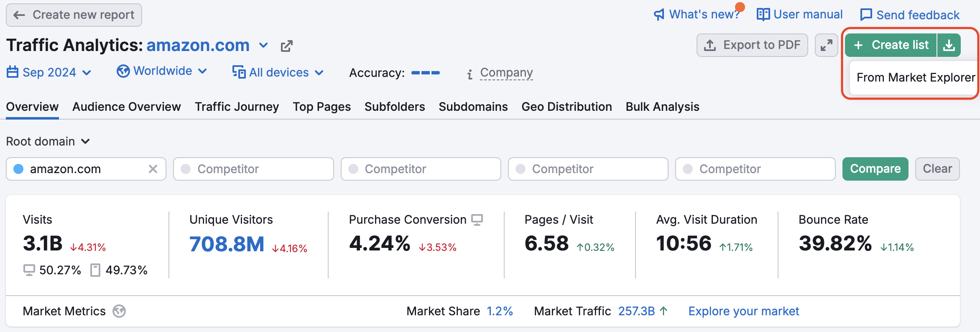Viewport: 980px width, 332px height.
Task: Click the Accuracy dashes indicator
Action: click(x=426, y=73)
